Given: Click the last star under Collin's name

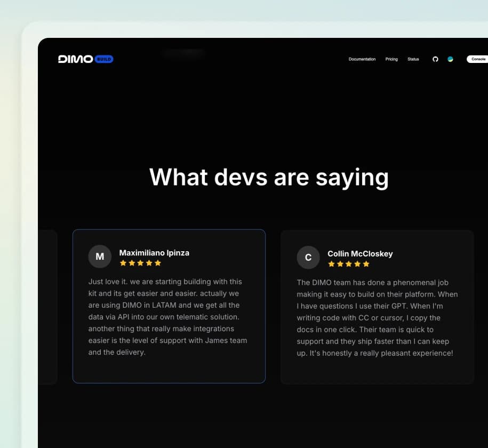Looking at the screenshot, I should (x=366, y=263).
